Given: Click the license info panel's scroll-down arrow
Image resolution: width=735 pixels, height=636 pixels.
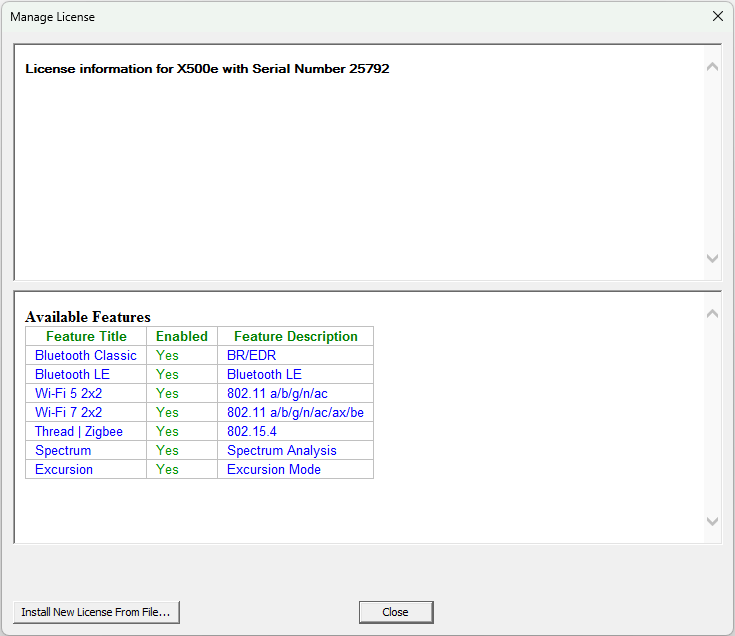Looking at the screenshot, I should coord(712,258).
